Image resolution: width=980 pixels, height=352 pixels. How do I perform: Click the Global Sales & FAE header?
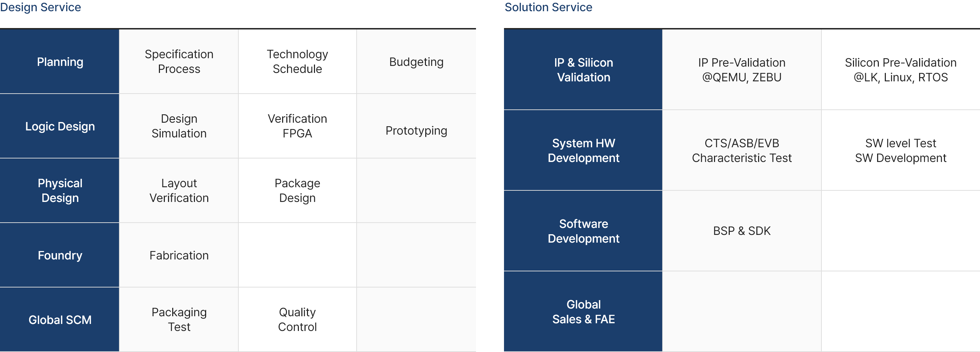point(583,311)
